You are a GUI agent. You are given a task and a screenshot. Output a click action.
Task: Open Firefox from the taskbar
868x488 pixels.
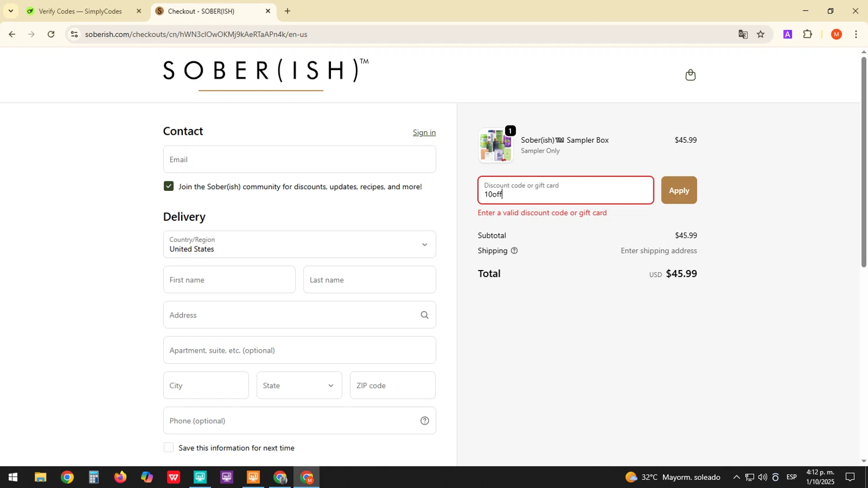click(120, 478)
